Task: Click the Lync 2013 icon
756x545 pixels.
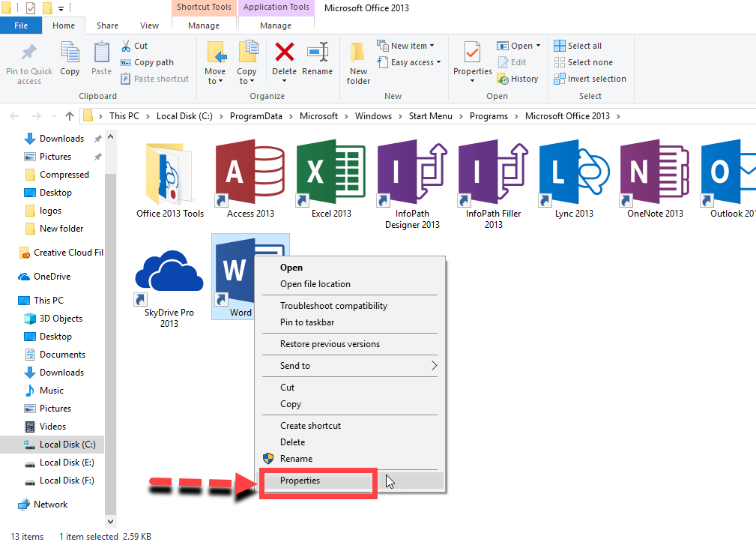Action: tap(574, 173)
